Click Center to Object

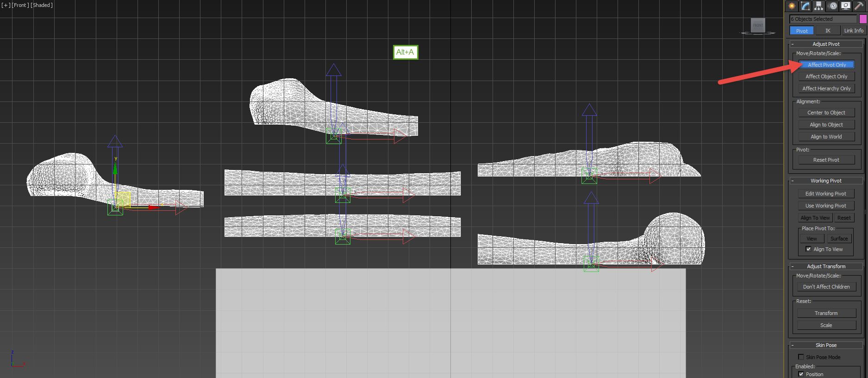point(826,113)
